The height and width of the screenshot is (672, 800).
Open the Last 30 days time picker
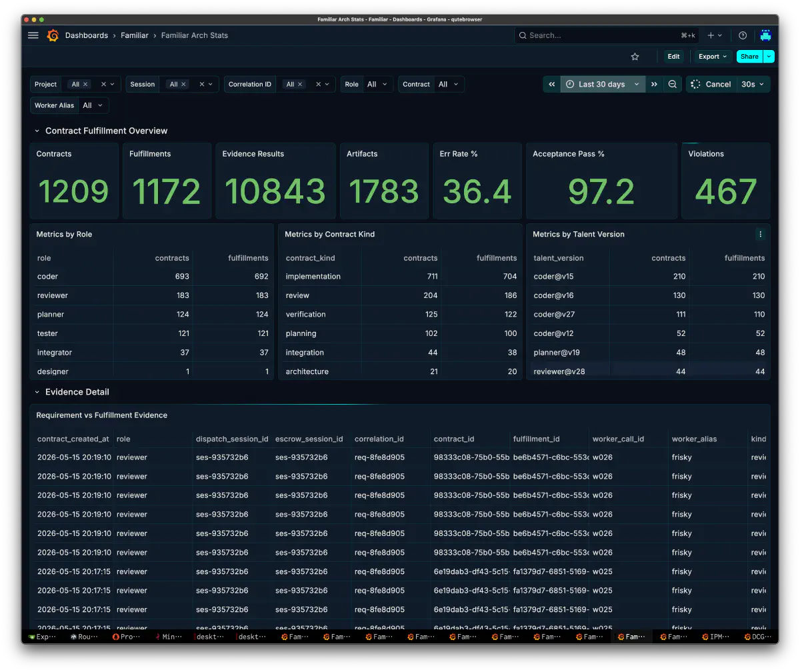603,84
